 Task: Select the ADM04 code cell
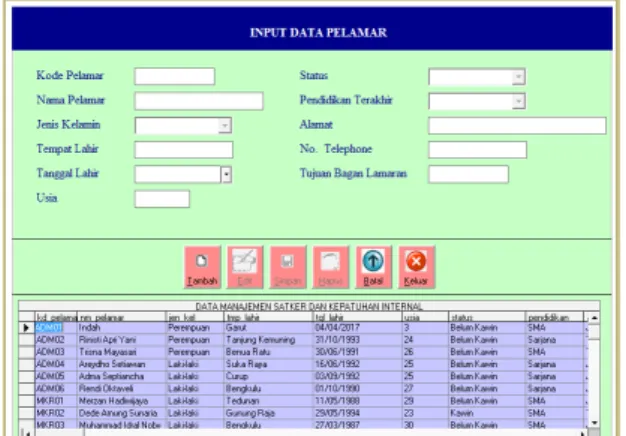coord(55,364)
